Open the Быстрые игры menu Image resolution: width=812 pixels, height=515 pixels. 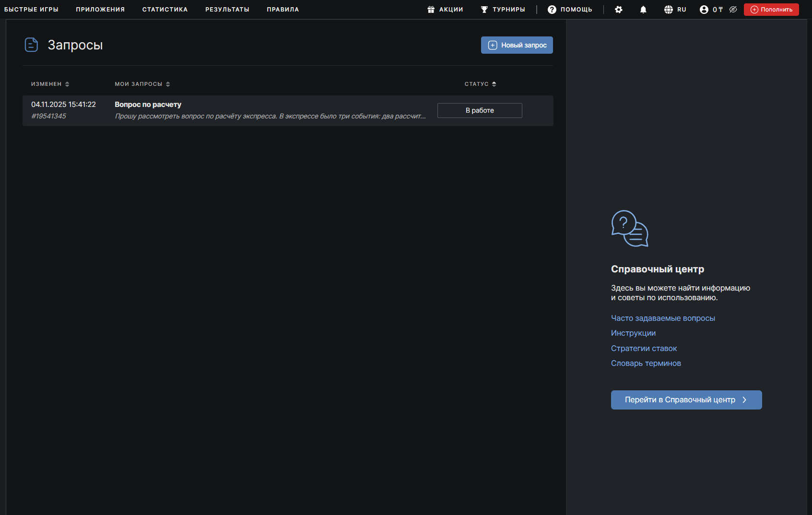pos(31,10)
